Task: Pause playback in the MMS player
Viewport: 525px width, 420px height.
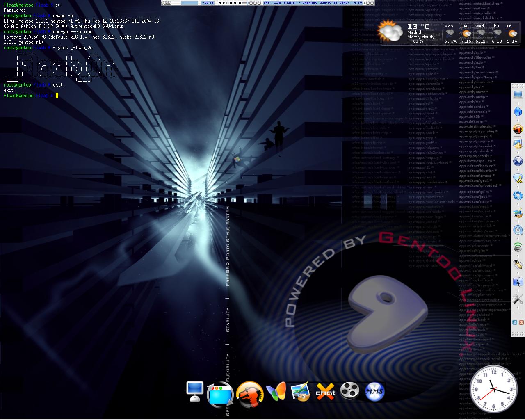Action: coord(228,2)
